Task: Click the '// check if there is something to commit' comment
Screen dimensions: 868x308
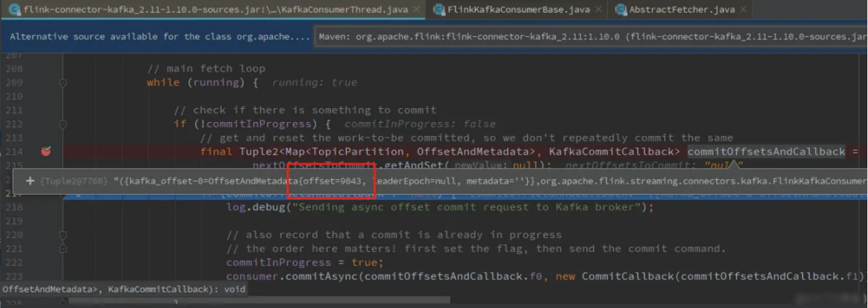Action: coord(305,110)
